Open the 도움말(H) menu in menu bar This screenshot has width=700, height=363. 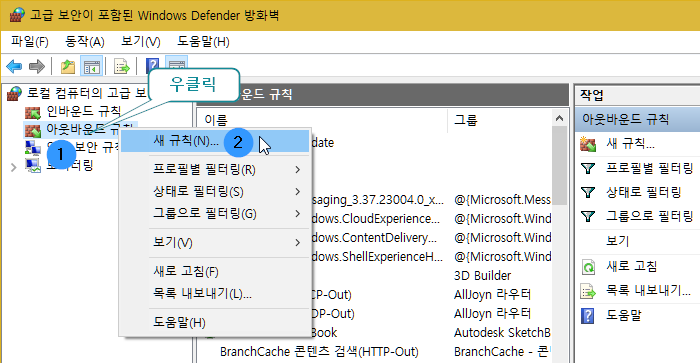coord(203,42)
